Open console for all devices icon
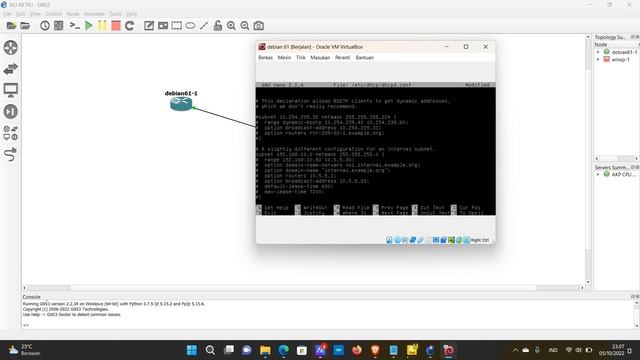The height and width of the screenshot is (360, 640). pyautogui.click(x=74, y=26)
